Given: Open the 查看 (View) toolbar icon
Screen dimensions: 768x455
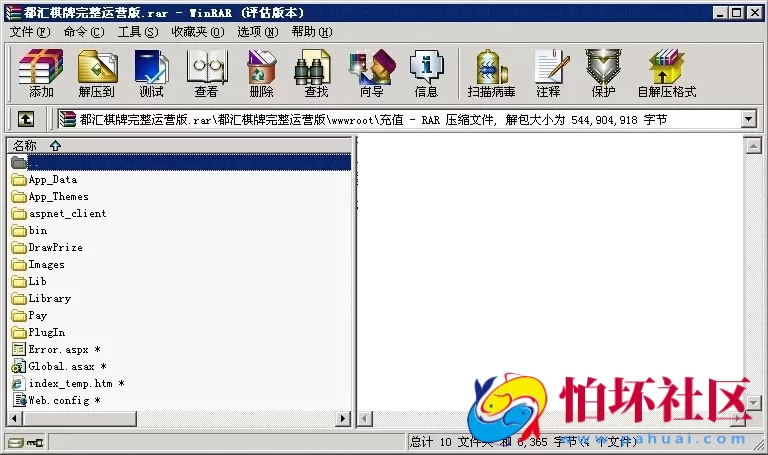Looking at the screenshot, I should pyautogui.click(x=206, y=73).
